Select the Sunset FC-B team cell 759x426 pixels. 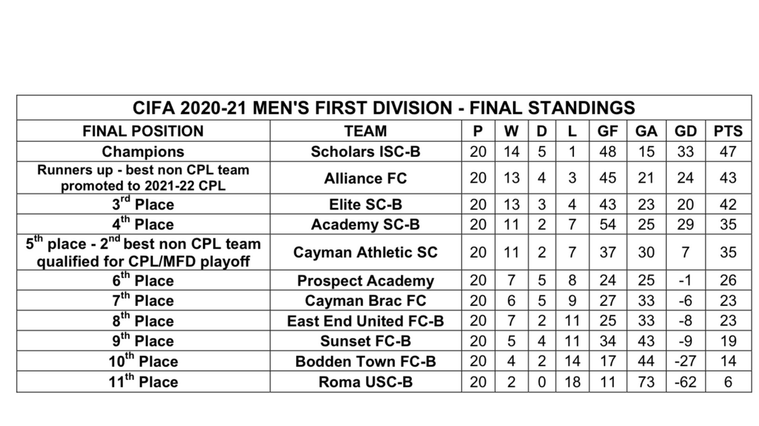[365, 341]
